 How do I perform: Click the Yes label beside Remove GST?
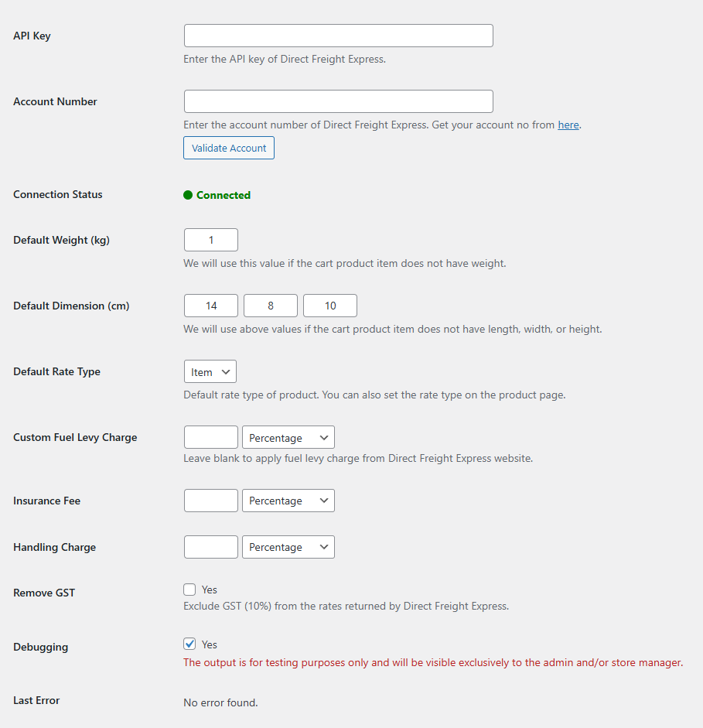pos(210,590)
